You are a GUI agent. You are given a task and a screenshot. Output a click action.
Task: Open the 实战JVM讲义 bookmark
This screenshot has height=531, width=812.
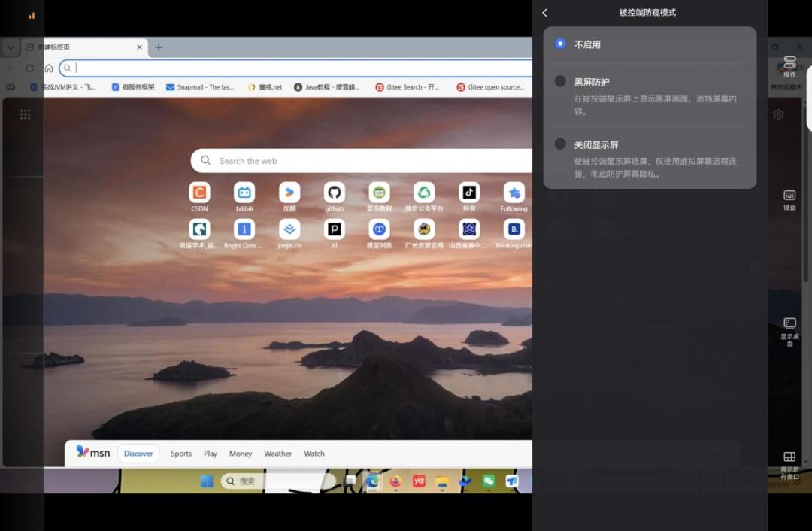(62, 87)
